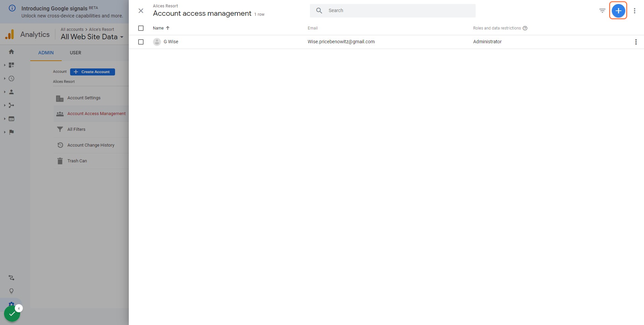Open the Realtime clock icon in sidebar
The width and height of the screenshot is (644, 325).
tap(11, 78)
